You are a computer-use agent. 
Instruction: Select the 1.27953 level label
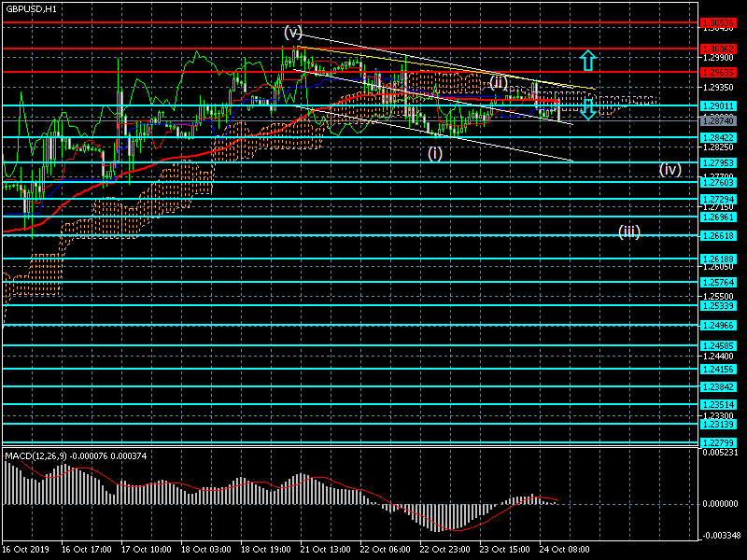(718, 162)
